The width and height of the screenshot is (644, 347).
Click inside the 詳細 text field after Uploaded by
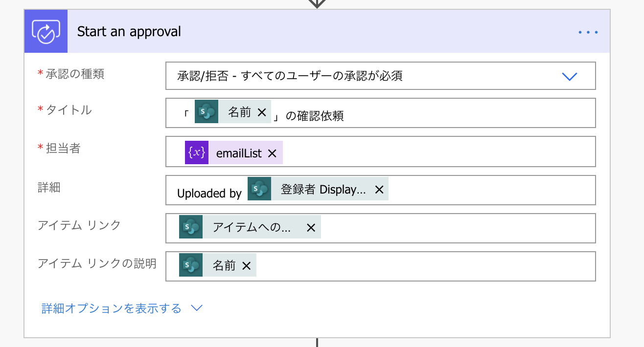(465, 190)
